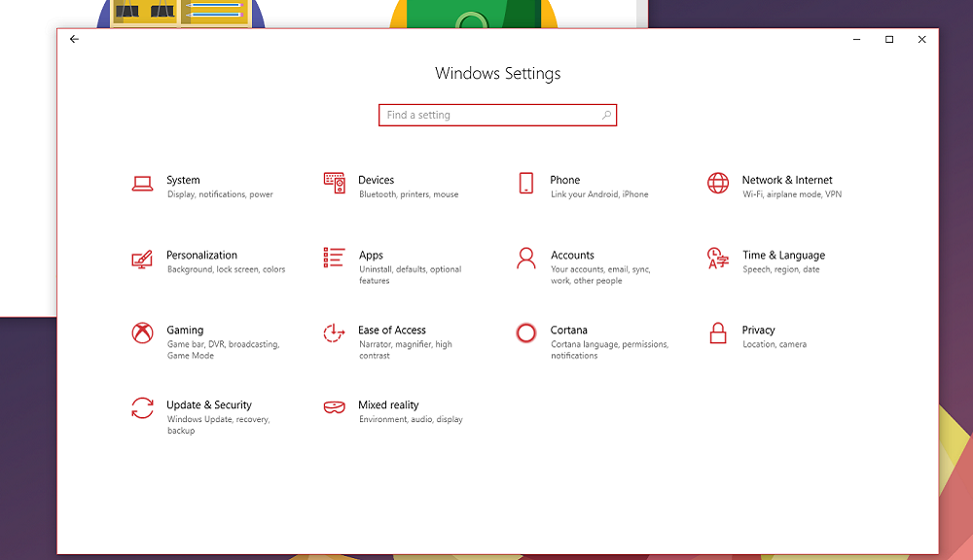Click the Devices keyboard icon
Image resolution: width=973 pixels, height=560 pixels.
[x=334, y=183]
